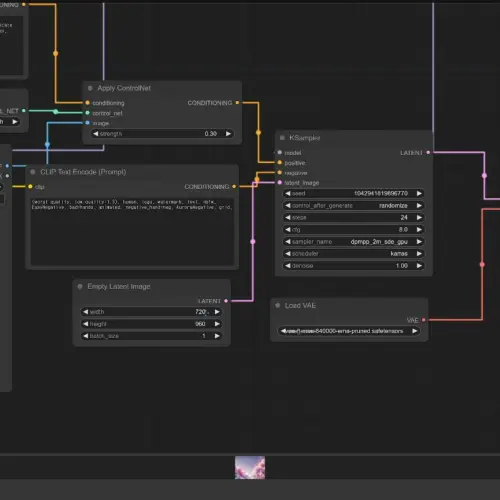Decrease KSampler steps with left arrow

click(x=288, y=217)
